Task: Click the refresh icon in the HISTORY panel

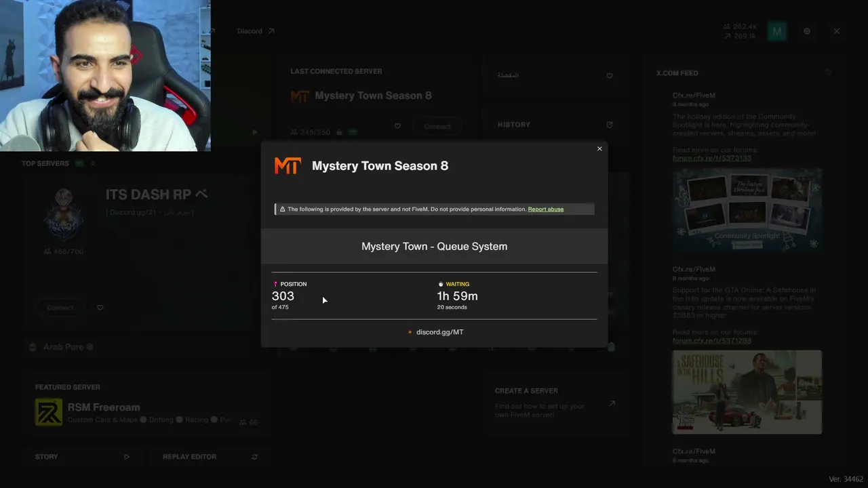Action: [x=610, y=125]
